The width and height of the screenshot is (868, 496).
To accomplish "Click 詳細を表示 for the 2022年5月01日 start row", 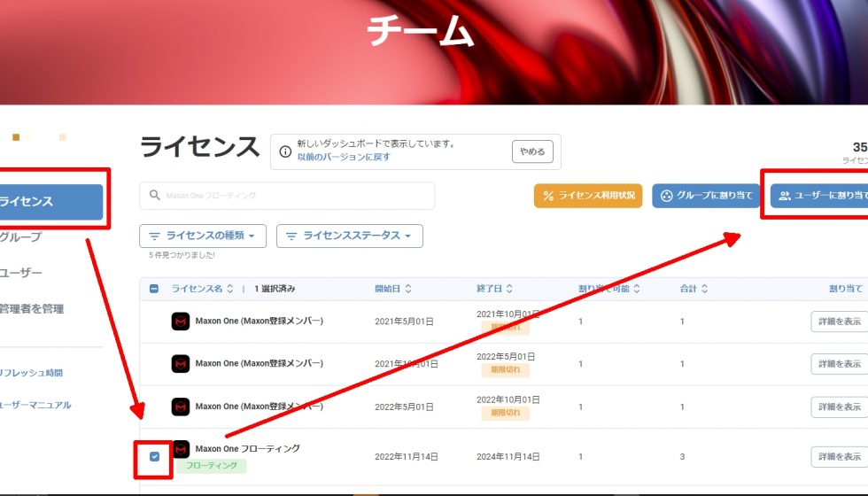I will coord(840,407).
